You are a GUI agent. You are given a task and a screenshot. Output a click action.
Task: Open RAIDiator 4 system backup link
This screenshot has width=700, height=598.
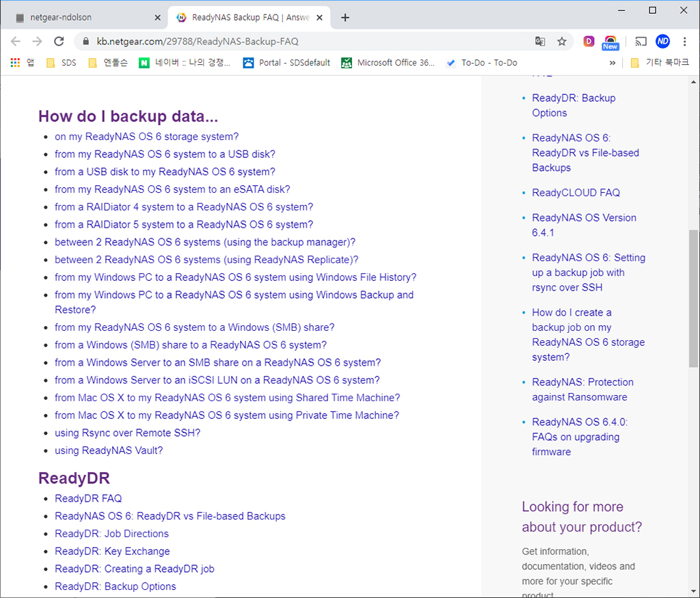coord(184,207)
